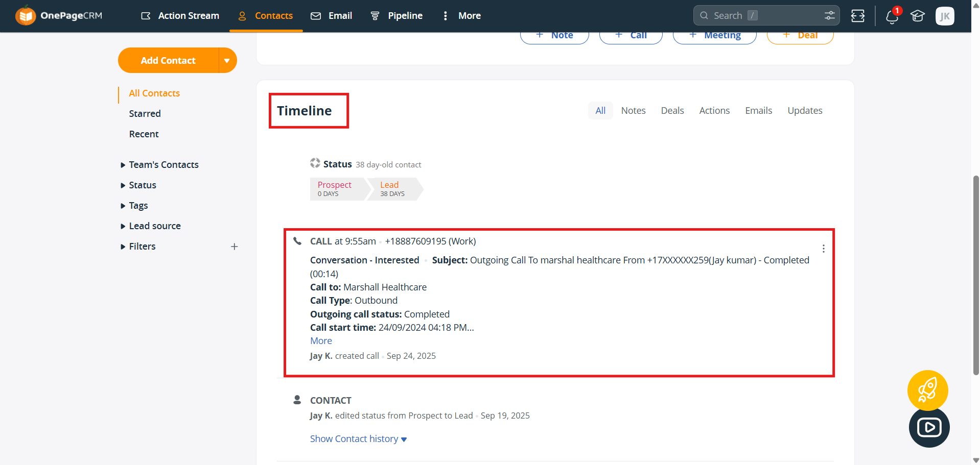Open the More menu in navbar
This screenshot has width=980, height=465.
coord(462,16)
